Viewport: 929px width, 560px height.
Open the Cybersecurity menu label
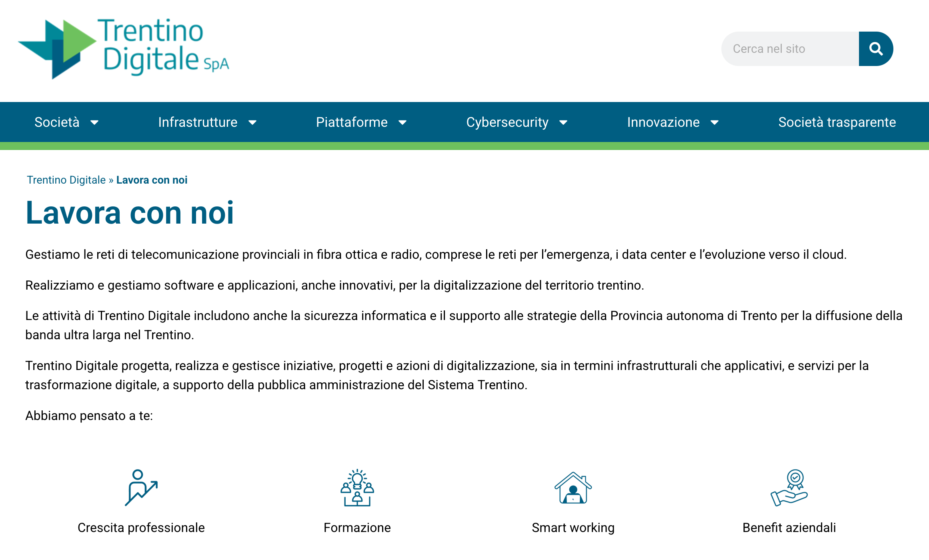click(507, 122)
